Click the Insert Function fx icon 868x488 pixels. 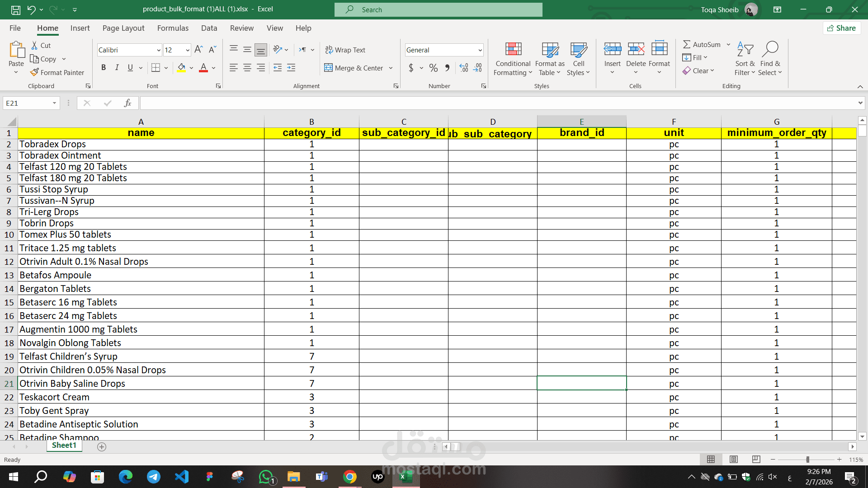127,103
